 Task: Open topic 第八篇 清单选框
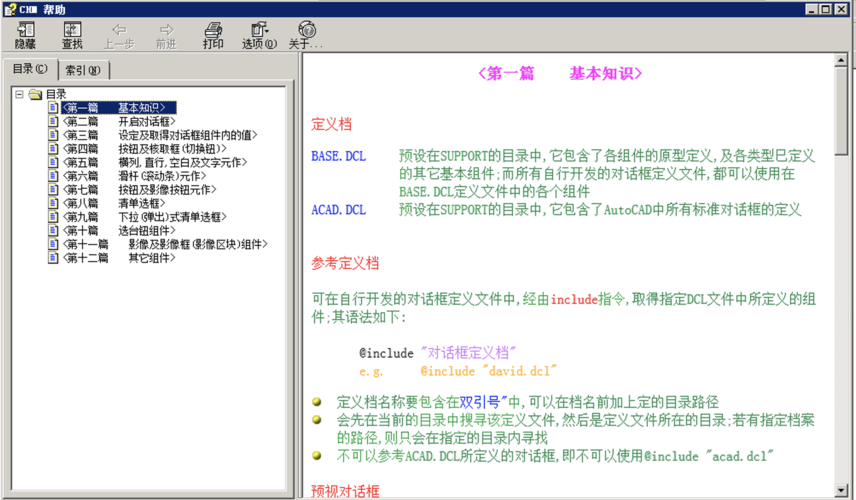point(114,204)
